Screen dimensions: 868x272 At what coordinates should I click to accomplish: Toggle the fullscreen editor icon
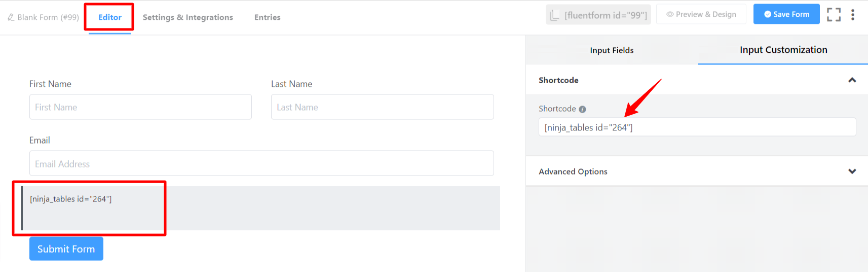pyautogui.click(x=834, y=15)
